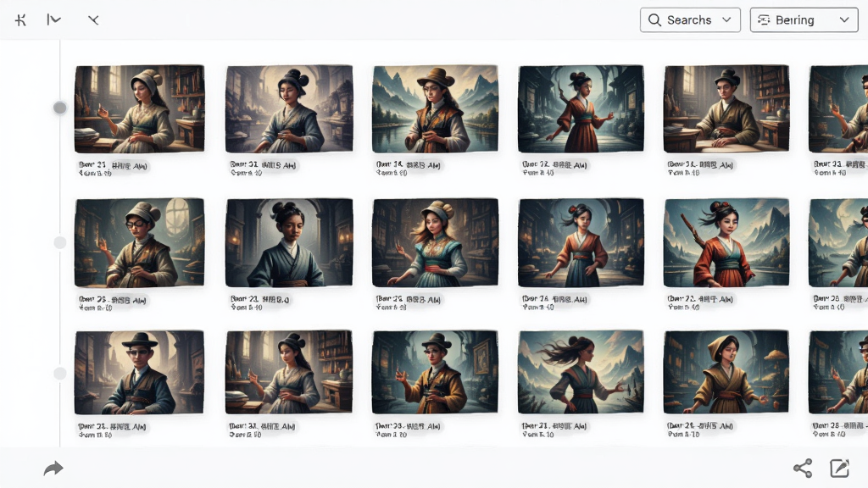Screen dimensions: 868x488
Task: Open the thumbnail of the blonde woman in a teal dress
Action: (x=435, y=242)
